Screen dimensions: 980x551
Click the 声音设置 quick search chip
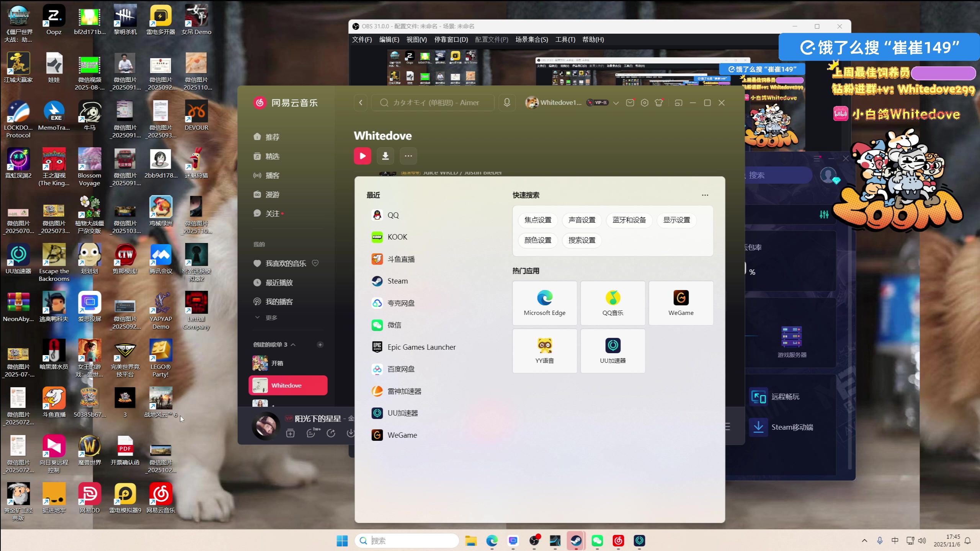pyautogui.click(x=581, y=220)
